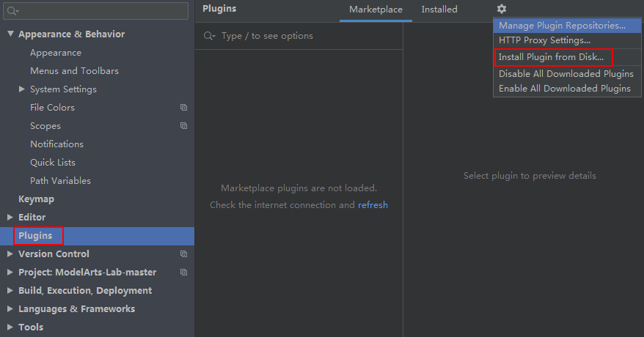The image size is (644, 337).
Task: Open the Marketplace tab
Action: pyautogui.click(x=376, y=10)
